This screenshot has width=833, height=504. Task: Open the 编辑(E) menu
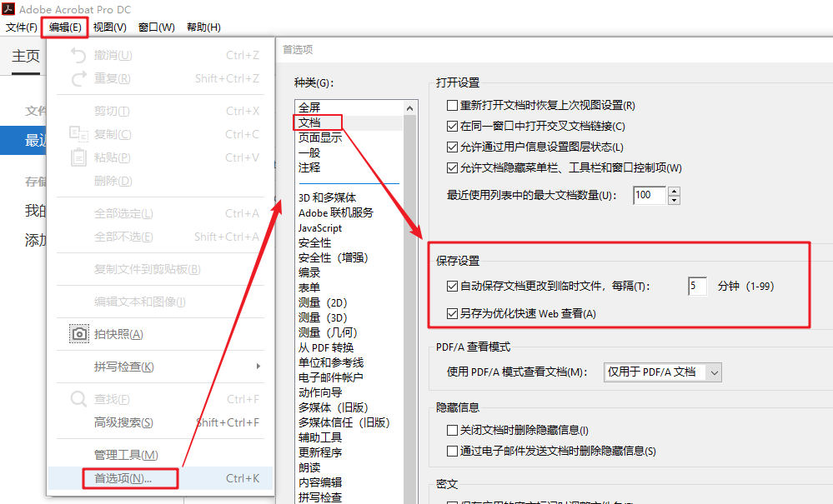(x=65, y=27)
